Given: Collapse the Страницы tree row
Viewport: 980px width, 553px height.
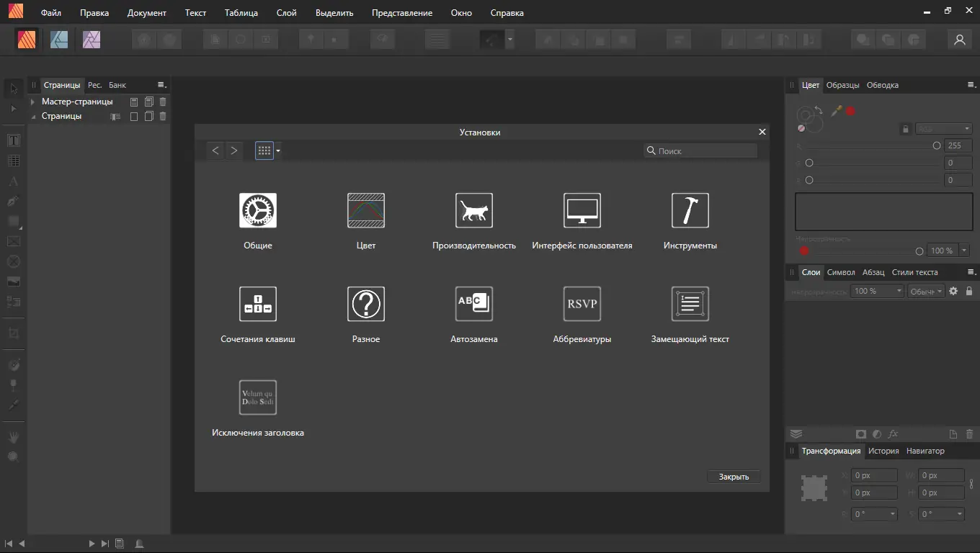Looking at the screenshot, I should [32, 116].
